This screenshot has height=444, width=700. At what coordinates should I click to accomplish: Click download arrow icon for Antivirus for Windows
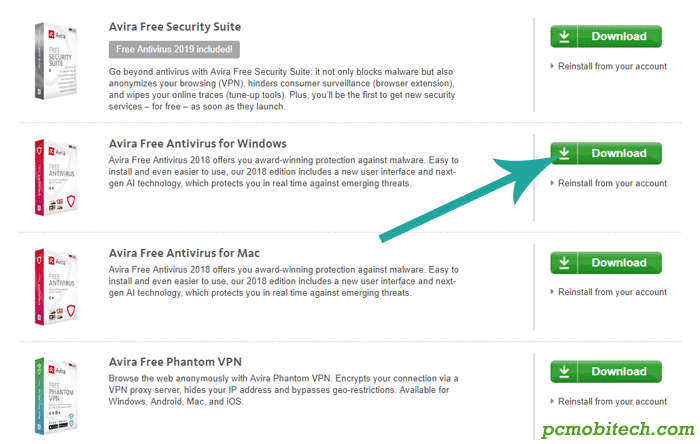(x=564, y=153)
